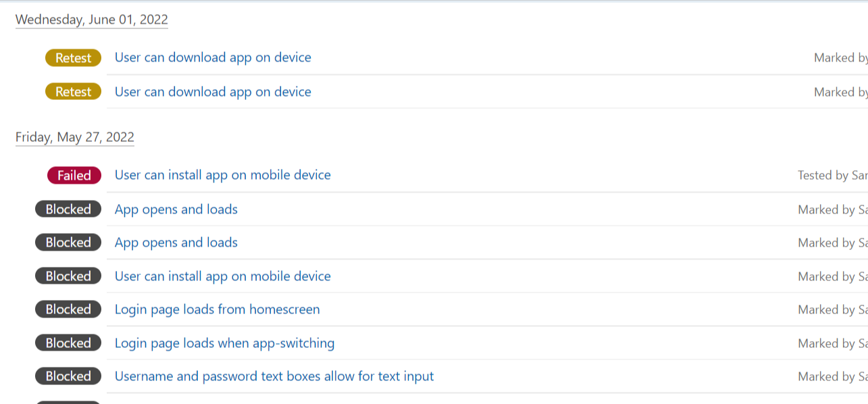This screenshot has height=404, width=868.
Task: Open the Failed "User can install app on mobile device" test
Action: (x=222, y=175)
